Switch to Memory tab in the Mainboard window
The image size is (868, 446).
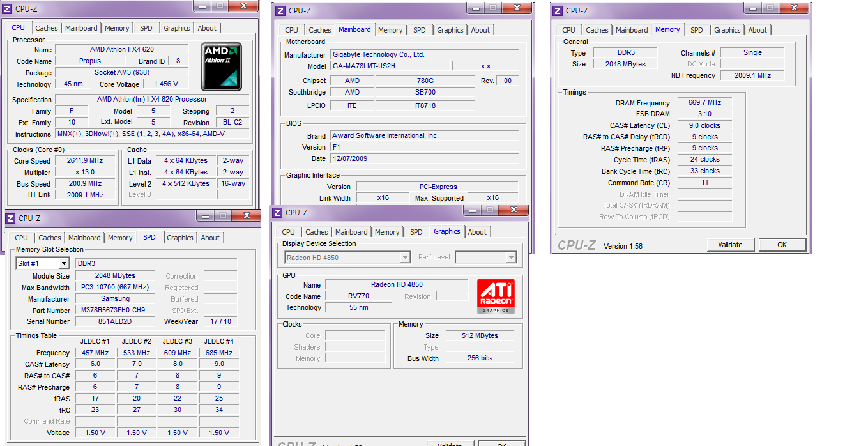tap(390, 30)
